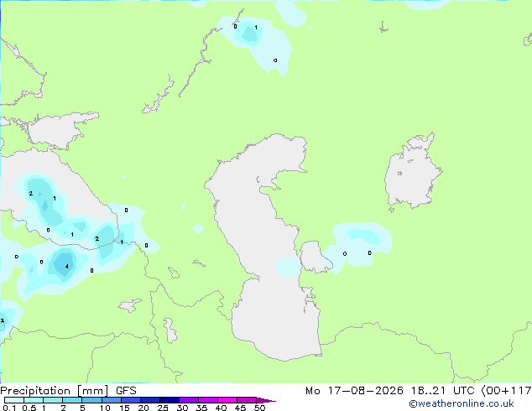Click the legend label '25'
The width and height of the screenshot is (532, 411).
click(163, 408)
